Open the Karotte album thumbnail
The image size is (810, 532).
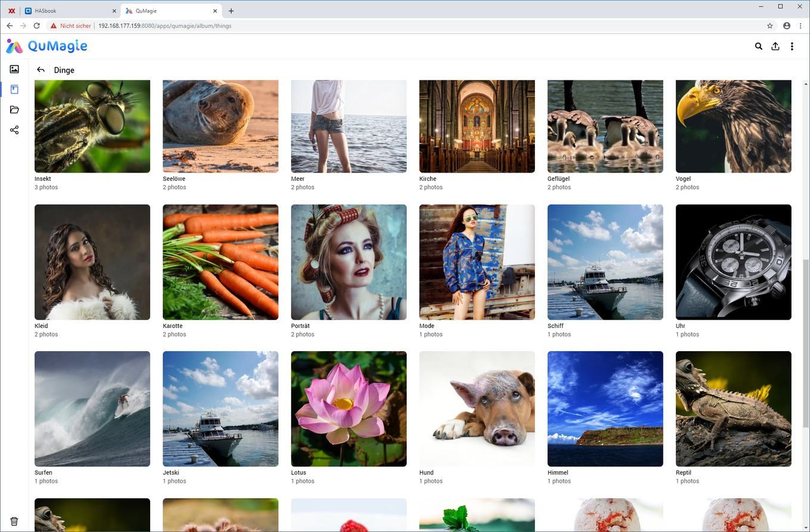tap(220, 262)
